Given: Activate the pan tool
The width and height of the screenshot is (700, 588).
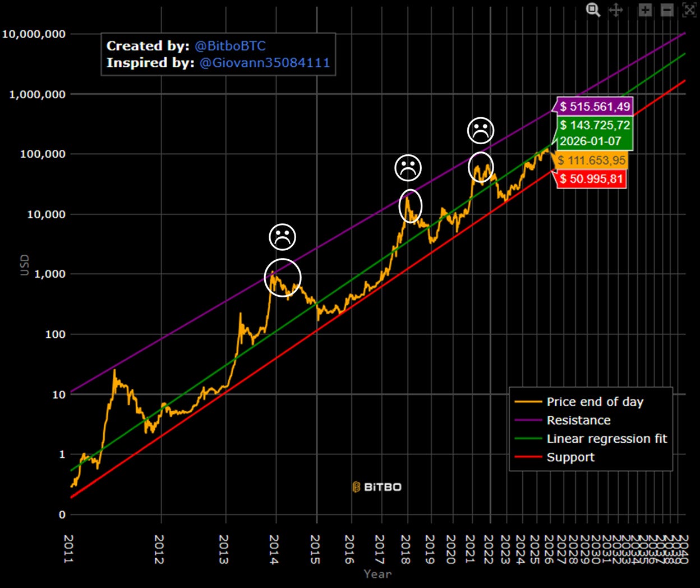Looking at the screenshot, I should click(x=616, y=10).
